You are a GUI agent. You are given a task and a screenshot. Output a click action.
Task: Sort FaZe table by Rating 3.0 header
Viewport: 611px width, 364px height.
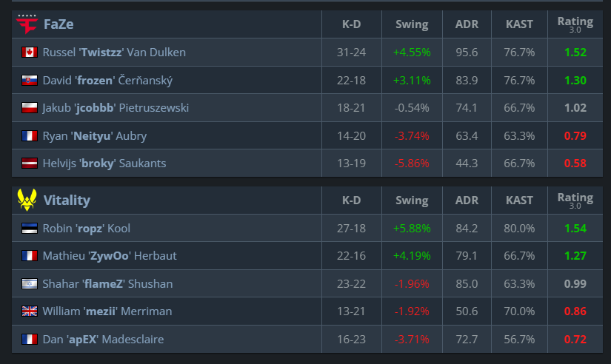575,24
